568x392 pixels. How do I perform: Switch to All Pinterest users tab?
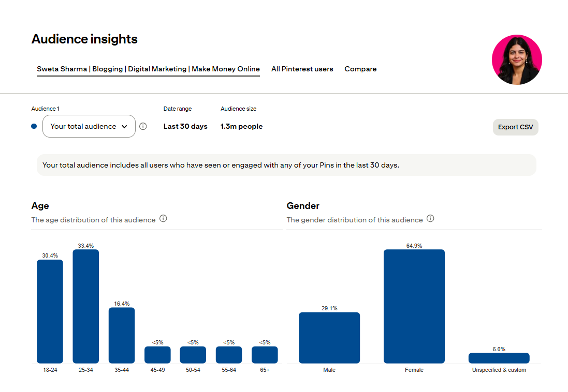point(302,69)
